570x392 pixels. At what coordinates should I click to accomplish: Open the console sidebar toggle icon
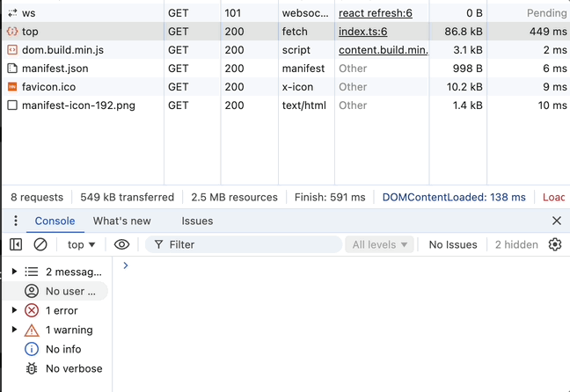pyautogui.click(x=16, y=244)
